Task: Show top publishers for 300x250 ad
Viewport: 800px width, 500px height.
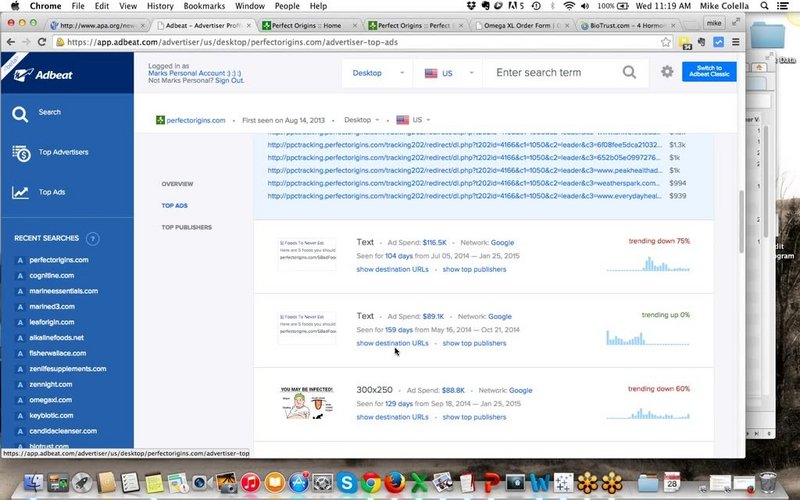Action: tap(474, 417)
